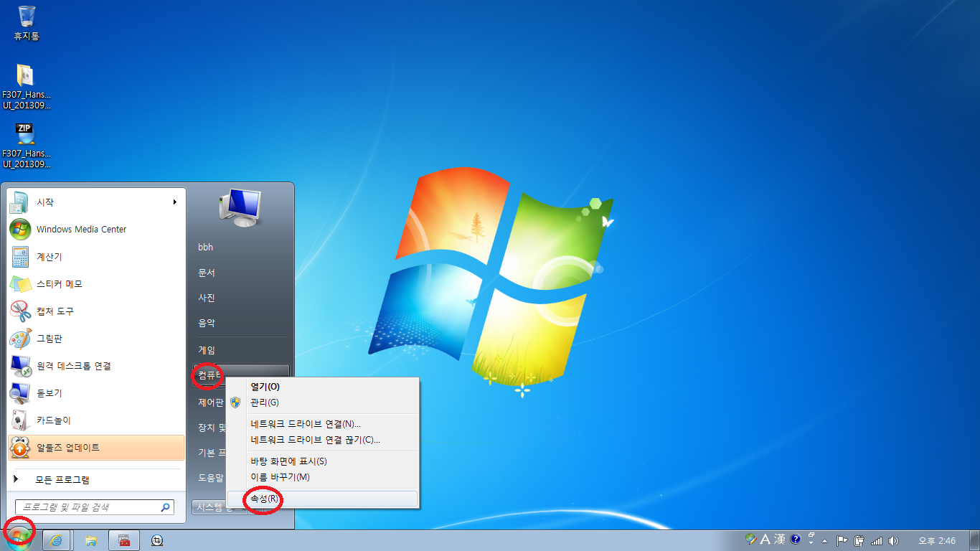Launch 알툴즈 업데이트 from Start menu
The height and width of the screenshot is (551, 980).
click(97, 448)
